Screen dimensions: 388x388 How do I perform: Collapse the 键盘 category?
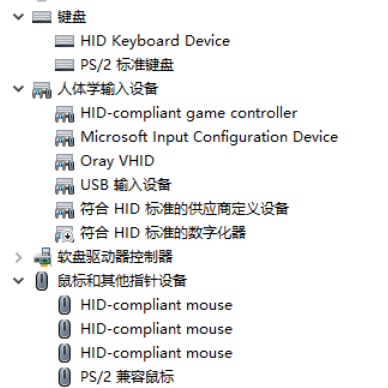[x=18, y=17]
